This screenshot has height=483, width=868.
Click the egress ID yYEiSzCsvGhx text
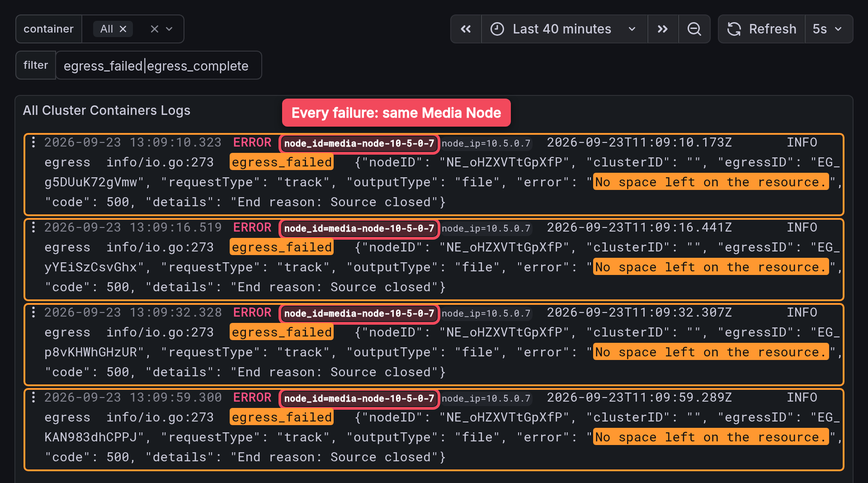click(90, 267)
